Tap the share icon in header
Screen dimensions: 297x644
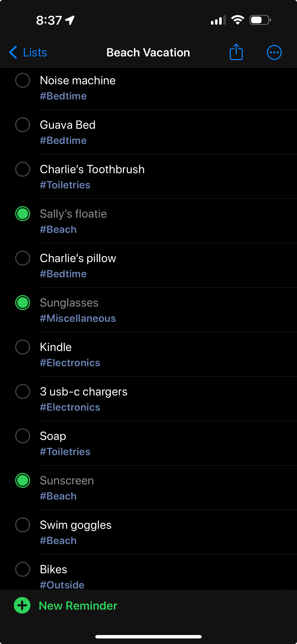pos(236,52)
